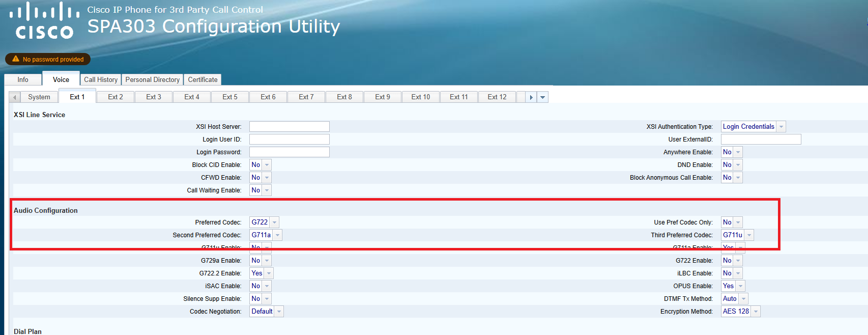Open the Codec Negotiation dropdown
868x335 pixels.
[266, 311]
